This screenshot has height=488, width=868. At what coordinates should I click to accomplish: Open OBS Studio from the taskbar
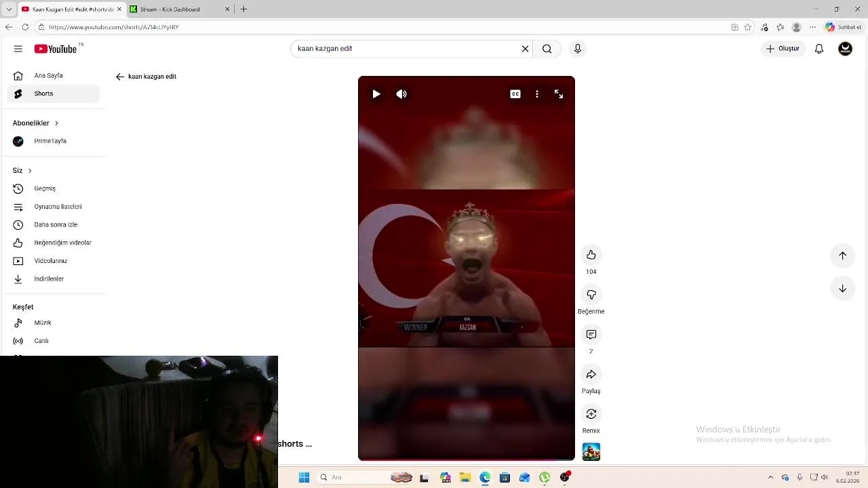coord(565,477)
